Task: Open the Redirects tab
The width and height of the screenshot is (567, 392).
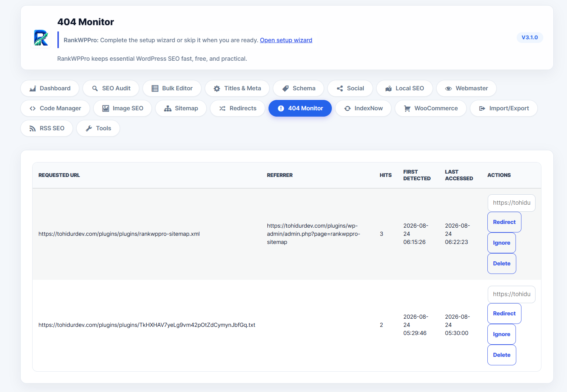Action: pos(238,108)
